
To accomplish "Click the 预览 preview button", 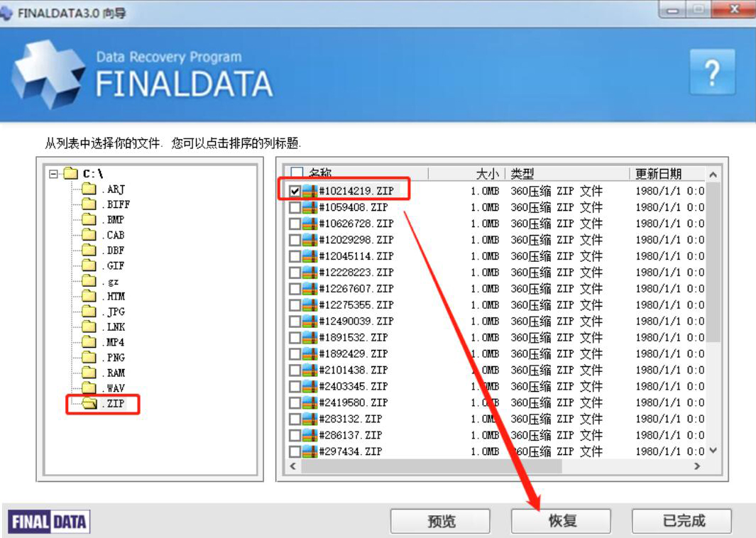I will [442, 520].
